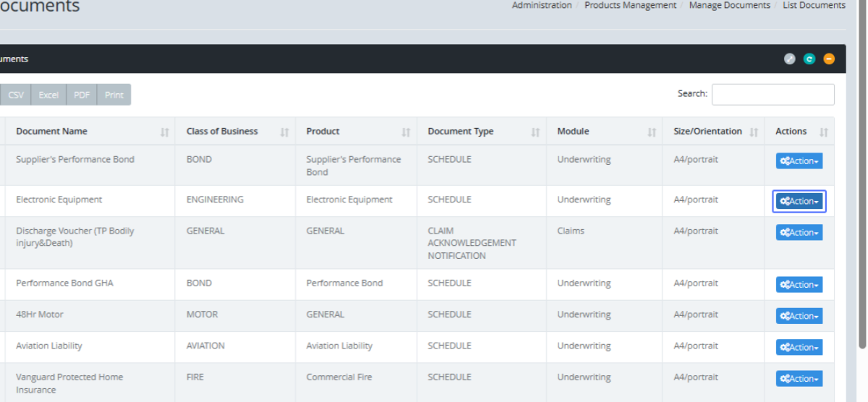Open Action dropdown for Electronic Equipment row

pos(799,202)
